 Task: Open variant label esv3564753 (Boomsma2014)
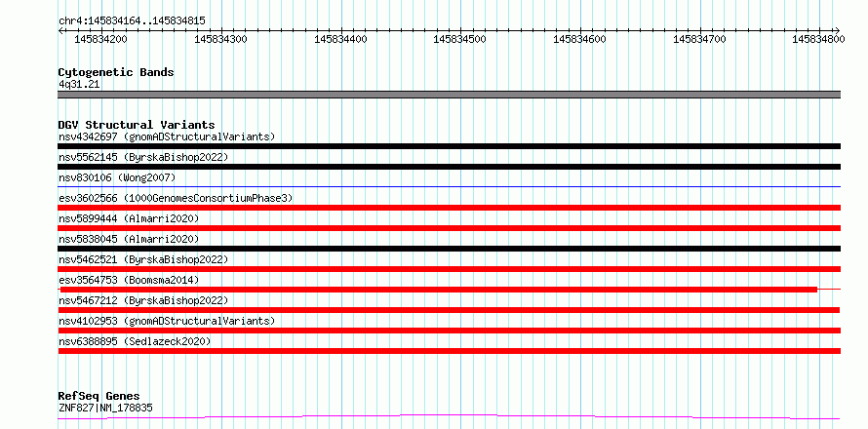click(x=129, y=280)
